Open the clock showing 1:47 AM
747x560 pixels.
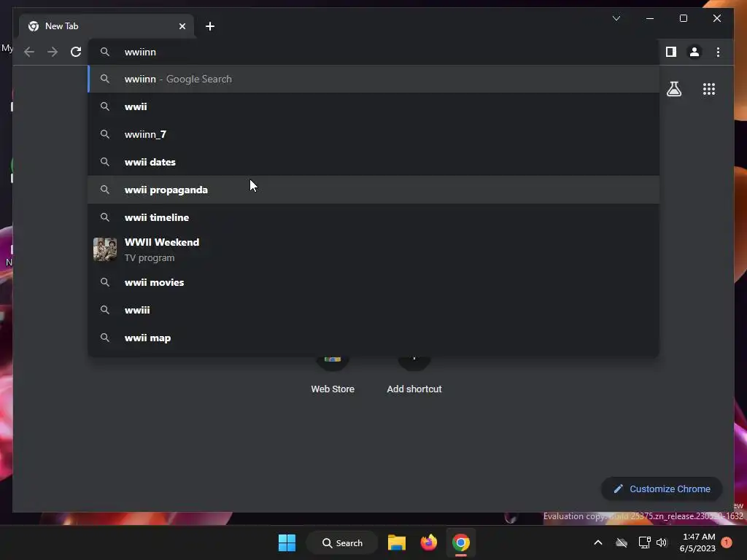click(698, 542)
